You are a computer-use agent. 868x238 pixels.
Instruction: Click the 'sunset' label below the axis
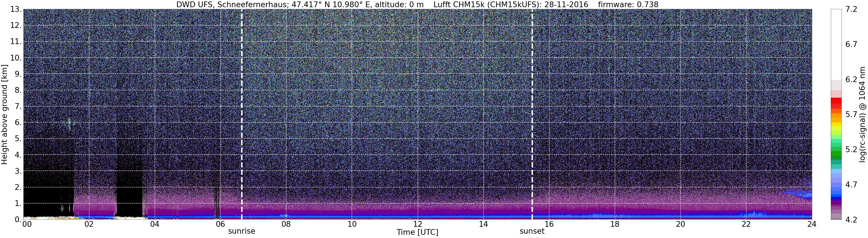coord(532,231)
